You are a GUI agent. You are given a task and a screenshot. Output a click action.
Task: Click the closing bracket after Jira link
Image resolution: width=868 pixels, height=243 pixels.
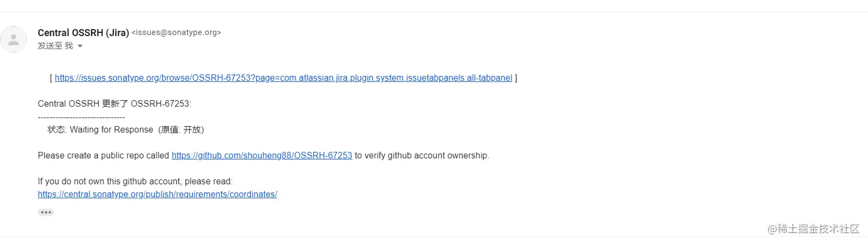click(516, 78)
